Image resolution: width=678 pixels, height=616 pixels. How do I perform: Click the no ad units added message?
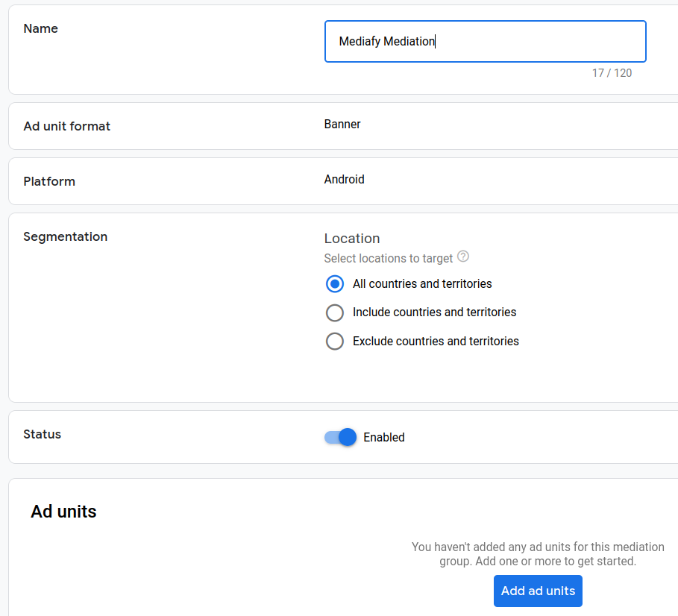(537, 554)
